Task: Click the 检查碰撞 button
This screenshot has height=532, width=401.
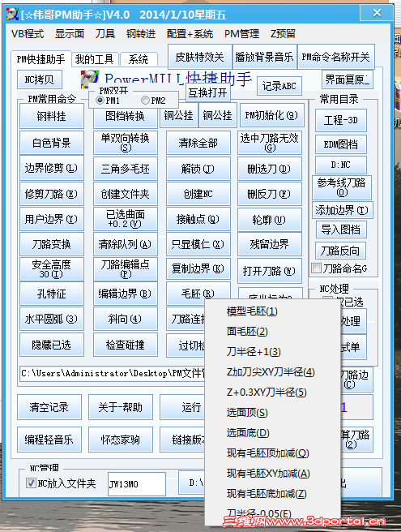Action: click(126, 345)
